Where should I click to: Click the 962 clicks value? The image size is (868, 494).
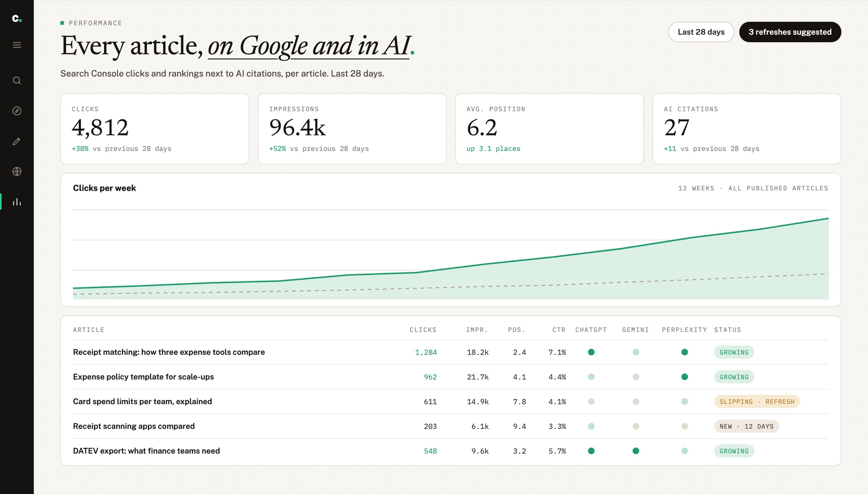click(430, 377)
